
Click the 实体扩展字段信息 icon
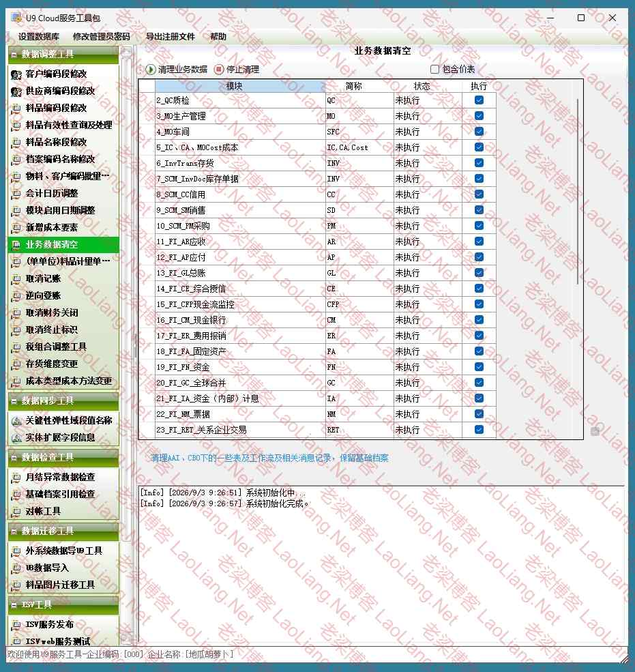click(x=16, y=438)
